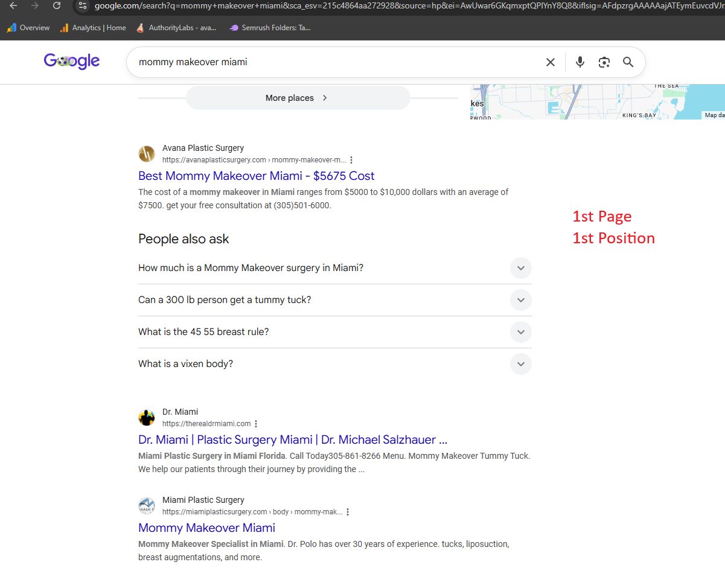Open more options for Dr. Miami result
The image size is (725, 588).
(256, 424)
